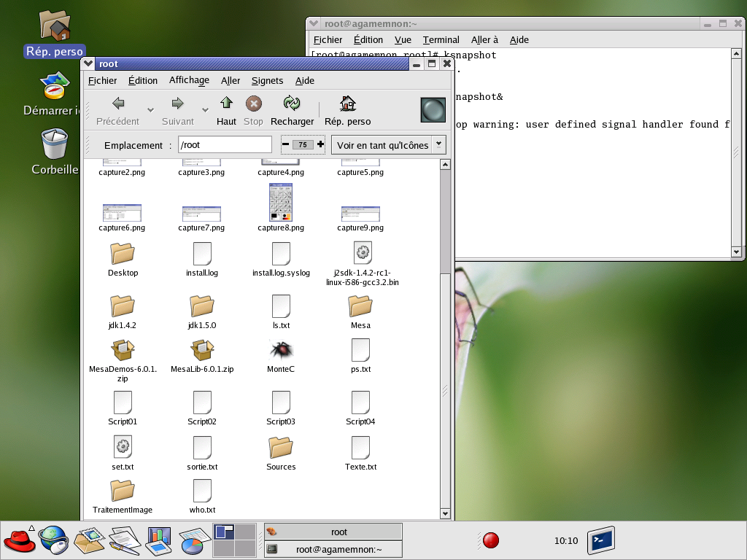Switch to the second workspace in pager
This screenshot has height=560, width=747.
click(245, 532)
